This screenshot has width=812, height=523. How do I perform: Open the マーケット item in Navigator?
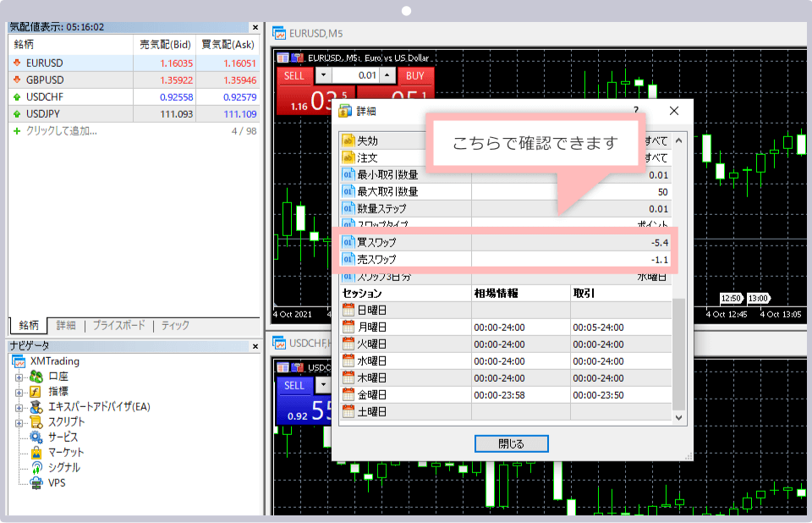click(65, 452)
